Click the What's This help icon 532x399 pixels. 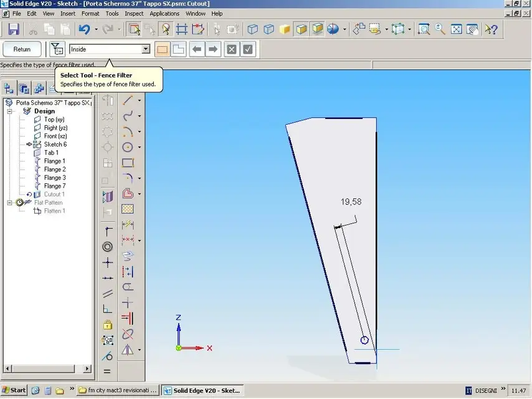point(491,29)
